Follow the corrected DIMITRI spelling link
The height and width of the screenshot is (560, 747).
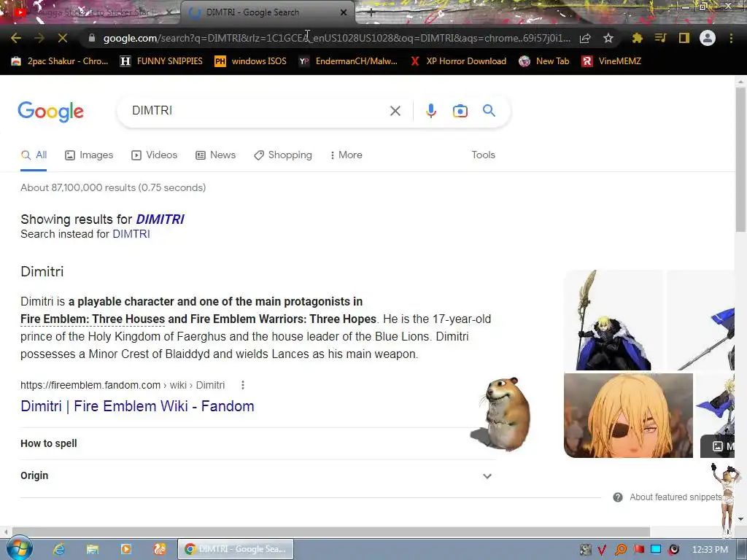pyautogui.click(x=160, y=219)
